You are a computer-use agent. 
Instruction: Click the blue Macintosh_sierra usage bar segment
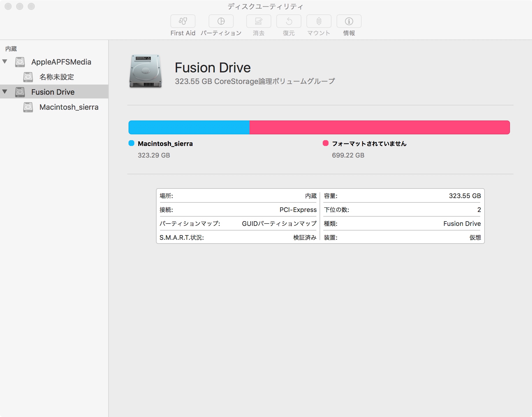click(x=189, y=127)
